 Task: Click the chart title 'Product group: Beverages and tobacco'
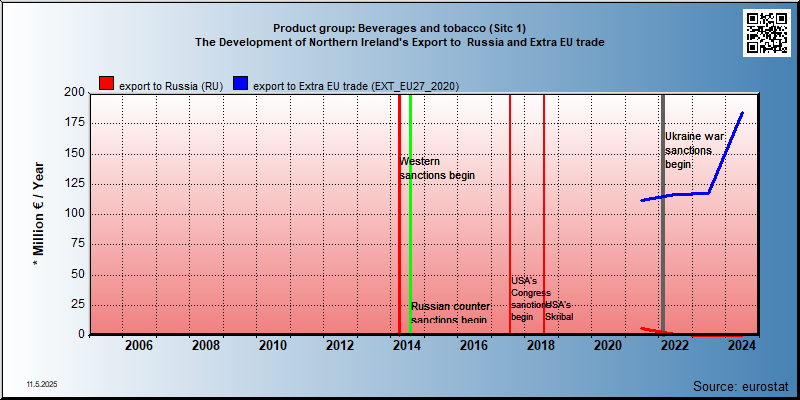399,28
